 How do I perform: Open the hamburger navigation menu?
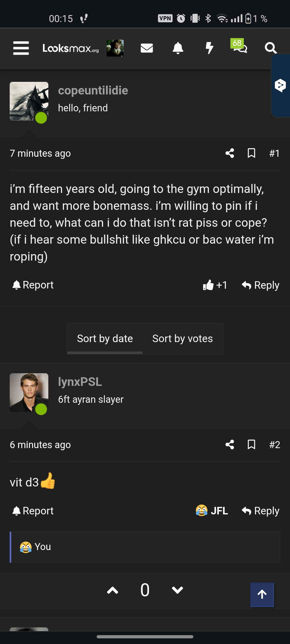21,48
